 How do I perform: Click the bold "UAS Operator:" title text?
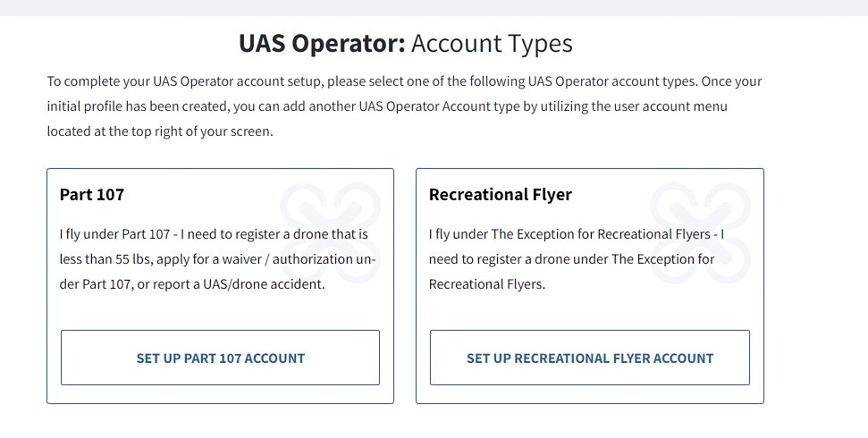[x=322, y=43]
